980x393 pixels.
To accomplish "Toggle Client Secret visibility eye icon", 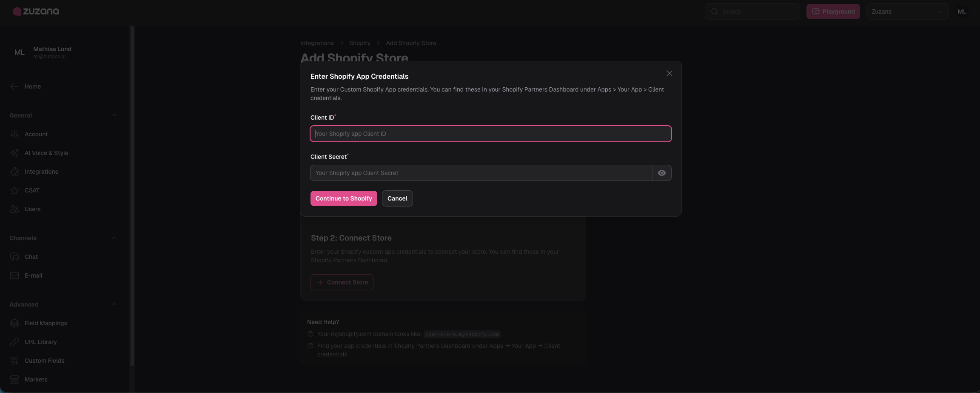I will coord(661,173).
